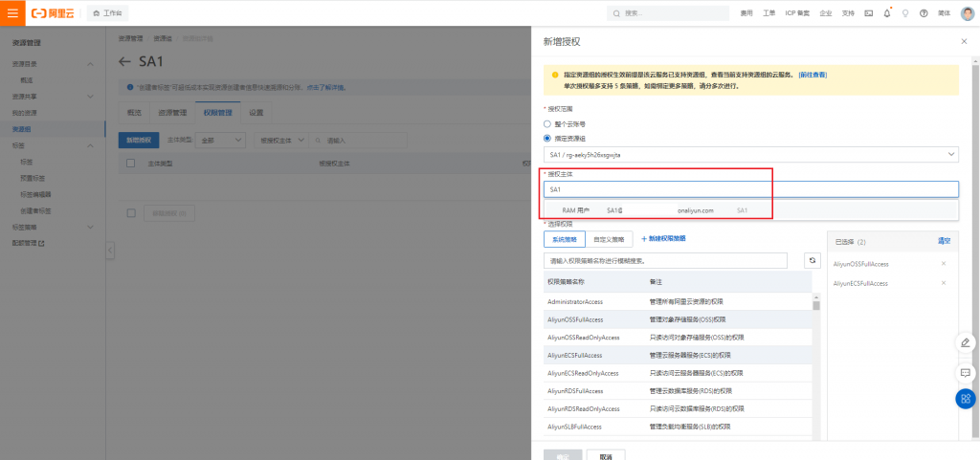
Task: Open the help question mark icon
Action: [x=924, y=13]
